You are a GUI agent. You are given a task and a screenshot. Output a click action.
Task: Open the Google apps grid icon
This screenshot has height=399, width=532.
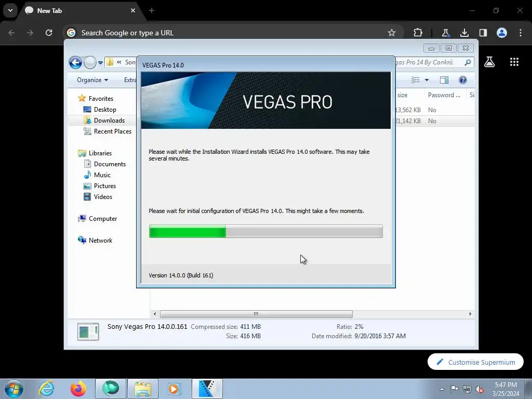click(514, 62)
